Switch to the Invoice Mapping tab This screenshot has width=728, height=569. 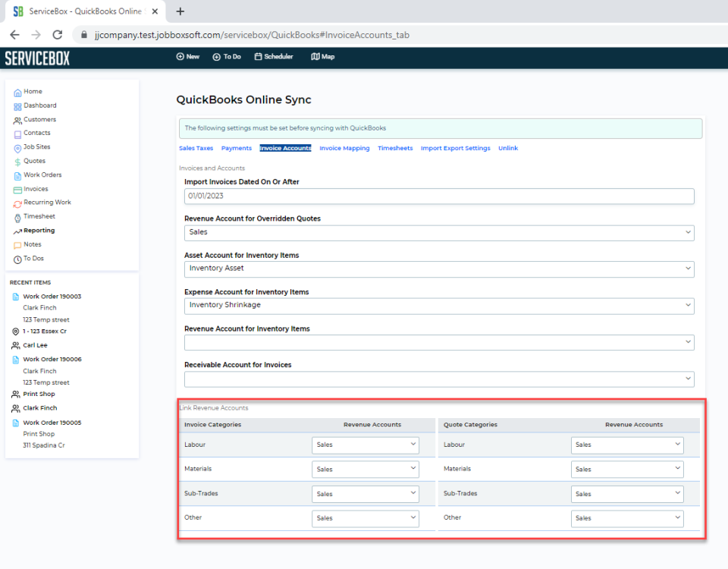tap(344, 148)
